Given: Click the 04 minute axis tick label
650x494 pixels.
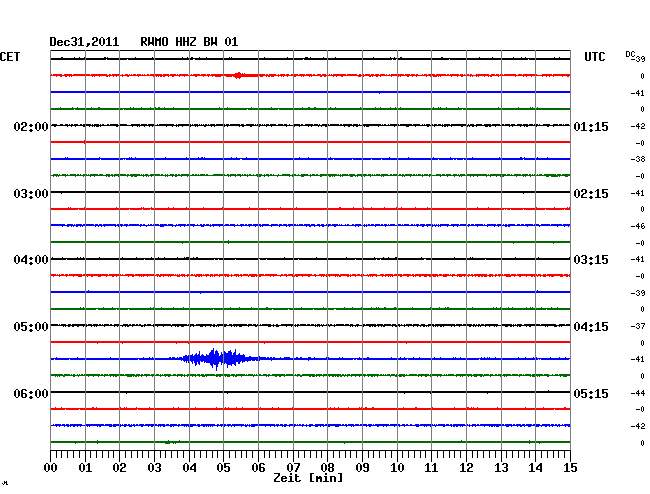Looking at the screenshot, I should click(189, 467).
